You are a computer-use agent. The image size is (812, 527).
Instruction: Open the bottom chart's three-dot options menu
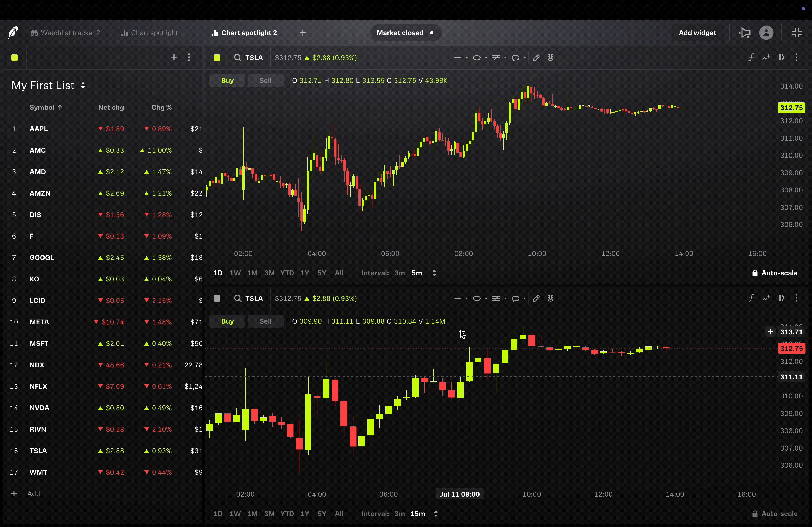coord(796,298)
